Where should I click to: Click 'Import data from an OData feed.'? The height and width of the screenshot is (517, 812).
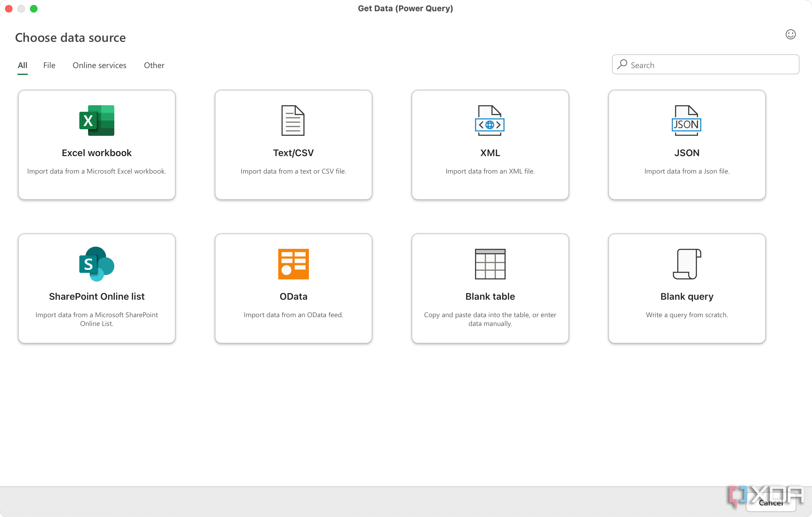[x=293, y=315]
